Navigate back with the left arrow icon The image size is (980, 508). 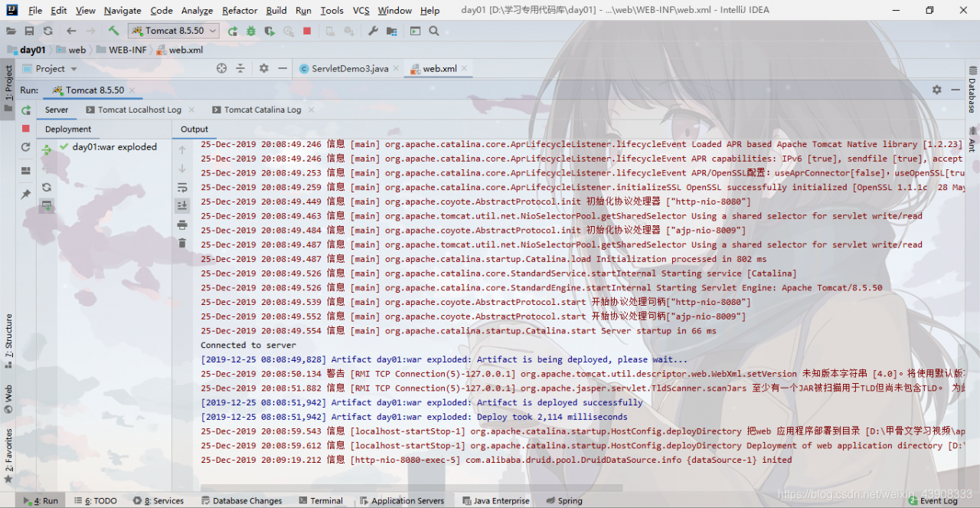point(71,31)
